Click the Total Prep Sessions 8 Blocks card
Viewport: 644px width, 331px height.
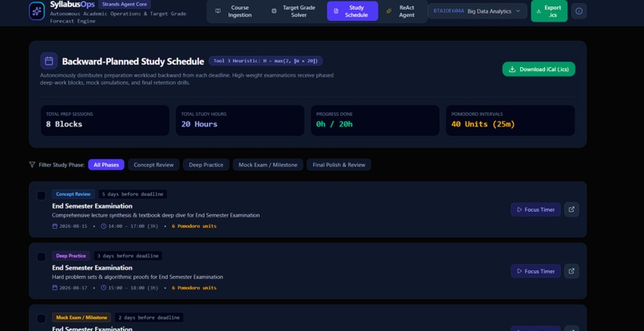pos(105,120)
